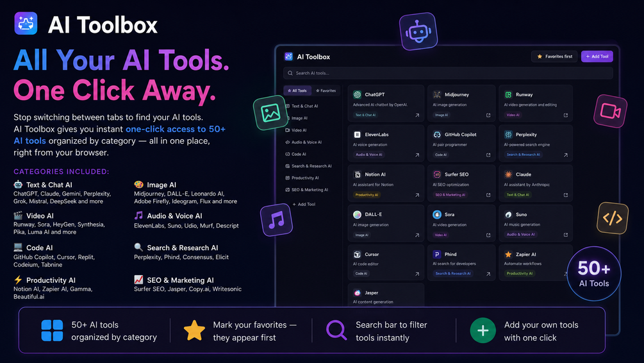
Task: Click the Suno logo icon
Action: pos(508,214)
